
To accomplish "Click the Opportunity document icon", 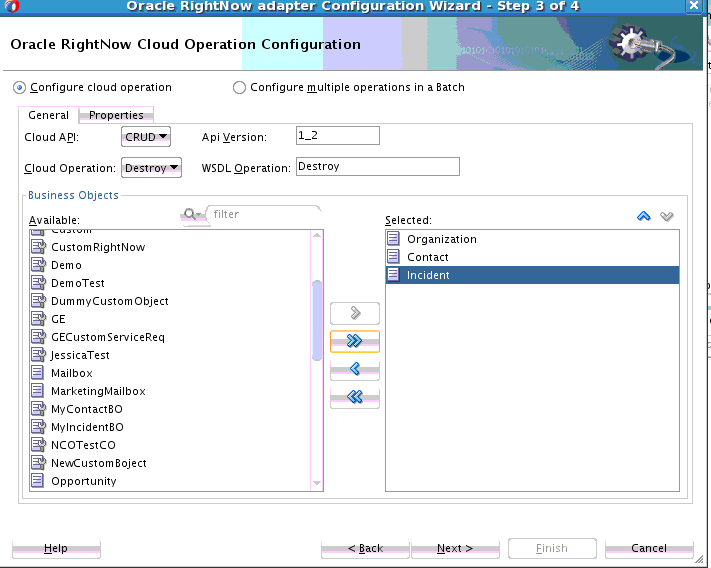I will (38, 481).
